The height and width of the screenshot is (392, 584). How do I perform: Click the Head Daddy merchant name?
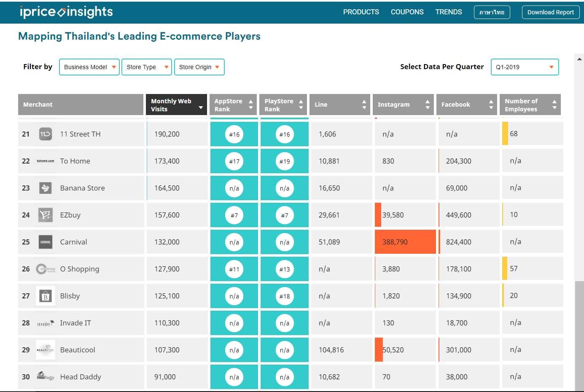pos(81,377)
